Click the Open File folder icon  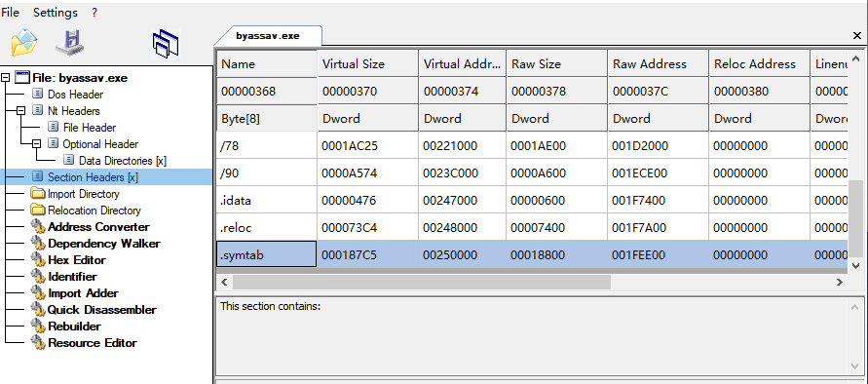(23, 42)
